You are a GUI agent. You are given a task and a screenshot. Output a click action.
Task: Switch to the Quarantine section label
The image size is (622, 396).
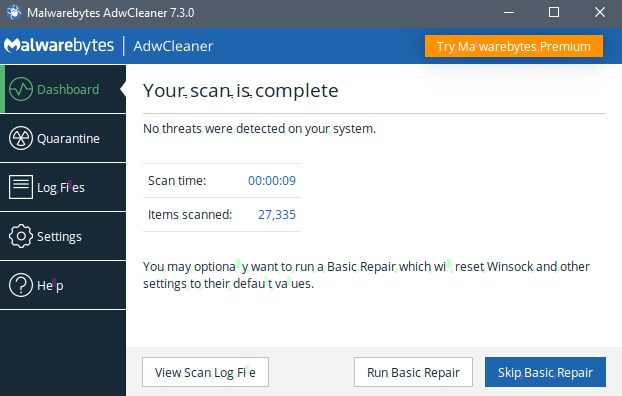(68, 138)
